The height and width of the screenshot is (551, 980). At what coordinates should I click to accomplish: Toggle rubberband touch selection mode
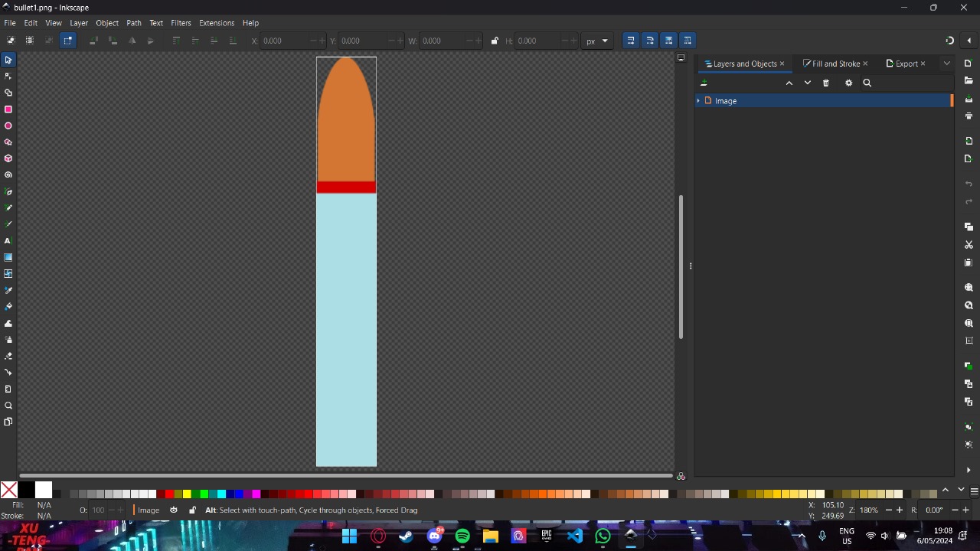tap(68, 41)
